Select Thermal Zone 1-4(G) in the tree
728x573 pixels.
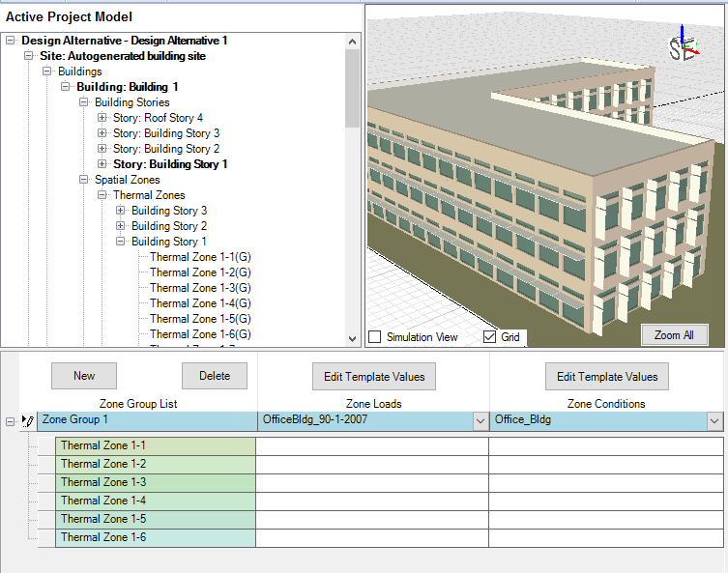click(200, 303)
